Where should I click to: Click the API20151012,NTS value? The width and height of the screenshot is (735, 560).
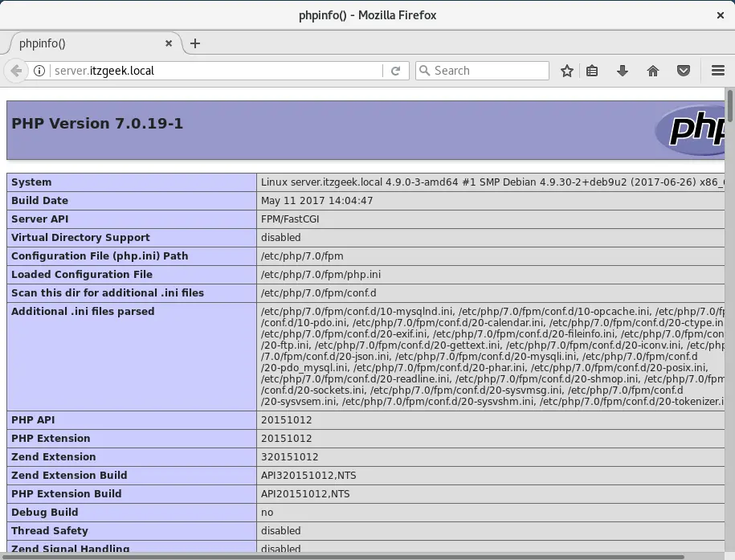(305, 494)
